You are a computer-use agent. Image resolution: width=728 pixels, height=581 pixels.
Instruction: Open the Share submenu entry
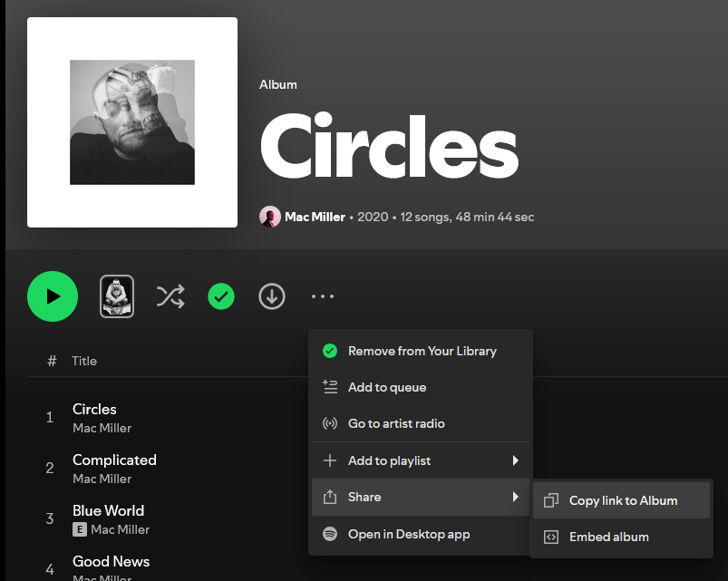[421, 497]
